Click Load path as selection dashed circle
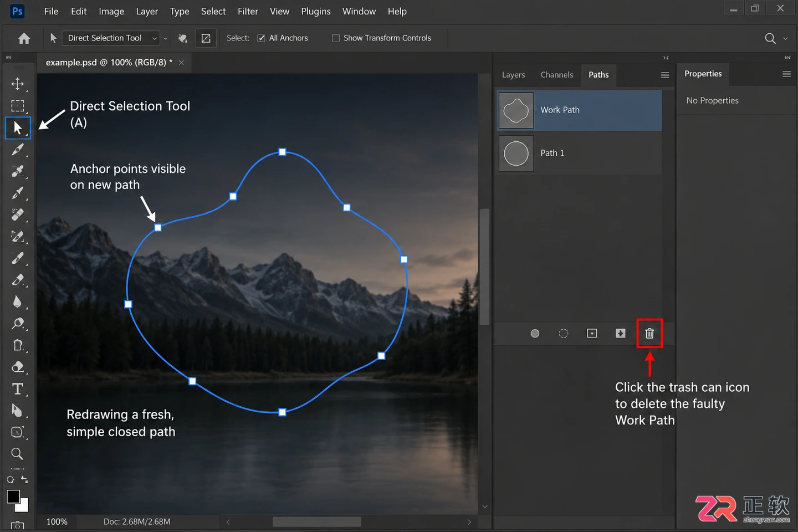 click(x=564, y=334)
